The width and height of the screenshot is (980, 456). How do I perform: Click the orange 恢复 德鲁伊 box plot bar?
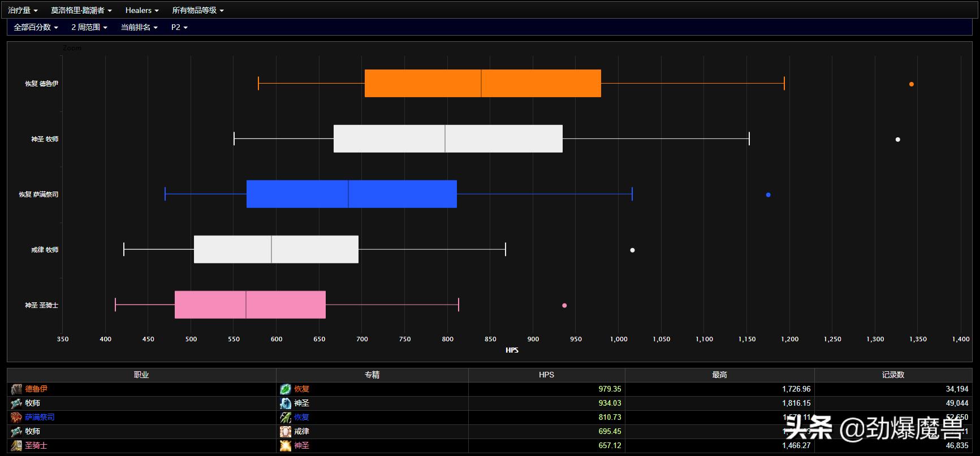[482, 84]
